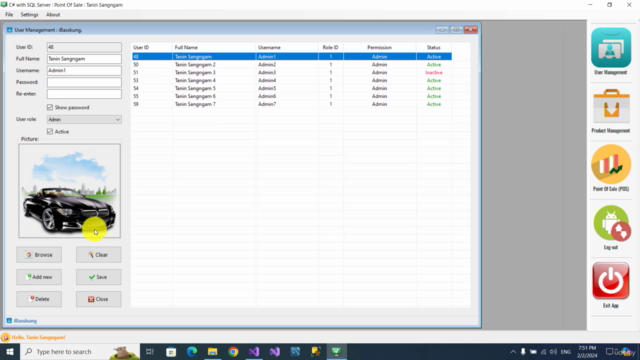Screen dimensions: 640x360
Task: Open File Explorer from taskbar
Action: click(x=213, y=351)
